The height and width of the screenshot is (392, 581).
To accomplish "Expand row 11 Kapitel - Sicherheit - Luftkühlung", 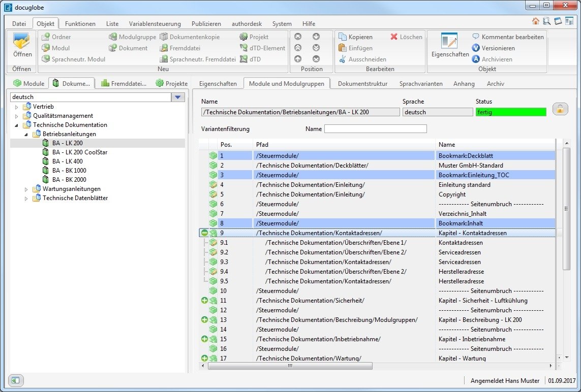I will coord(204,301).
